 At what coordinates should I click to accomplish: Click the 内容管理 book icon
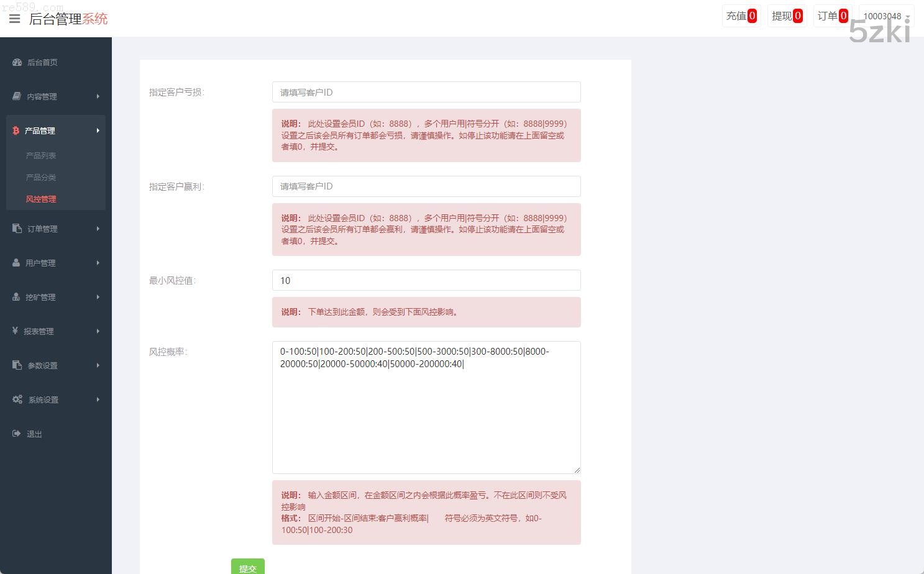pos(17,96)
